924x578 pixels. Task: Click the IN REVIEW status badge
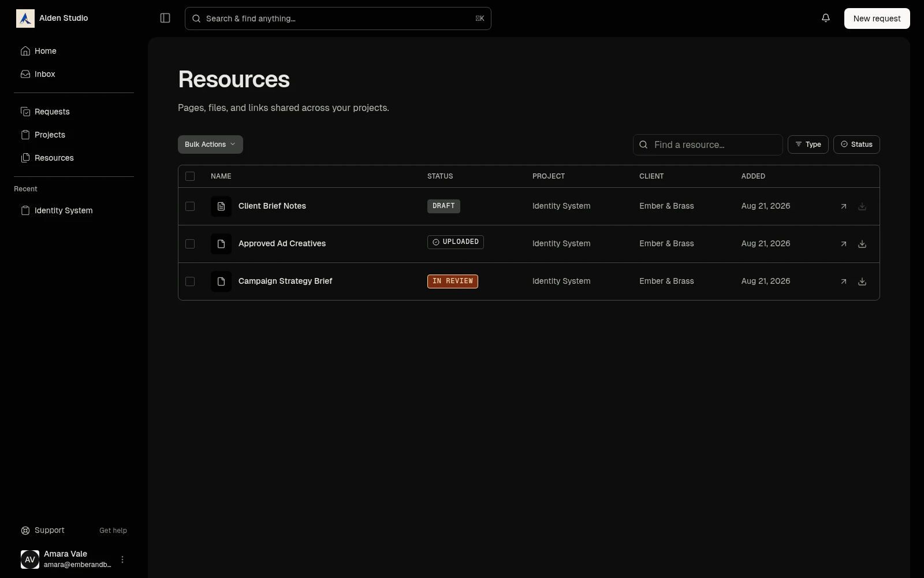[x=453, y=281]
